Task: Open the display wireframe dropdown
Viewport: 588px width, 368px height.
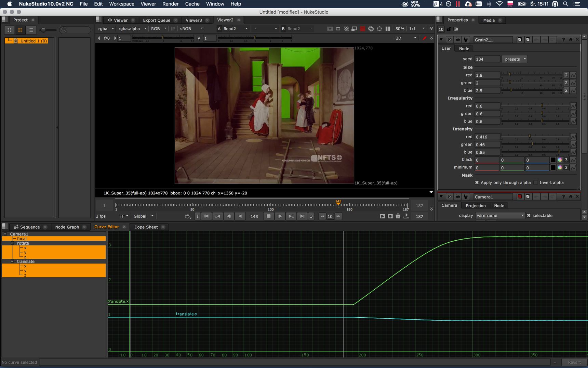Action: pyautogui.click(x=500, y=216)
